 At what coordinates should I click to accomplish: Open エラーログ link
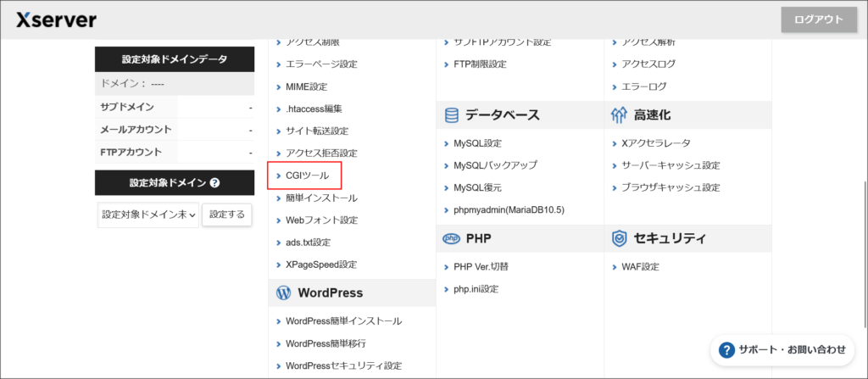644,87
